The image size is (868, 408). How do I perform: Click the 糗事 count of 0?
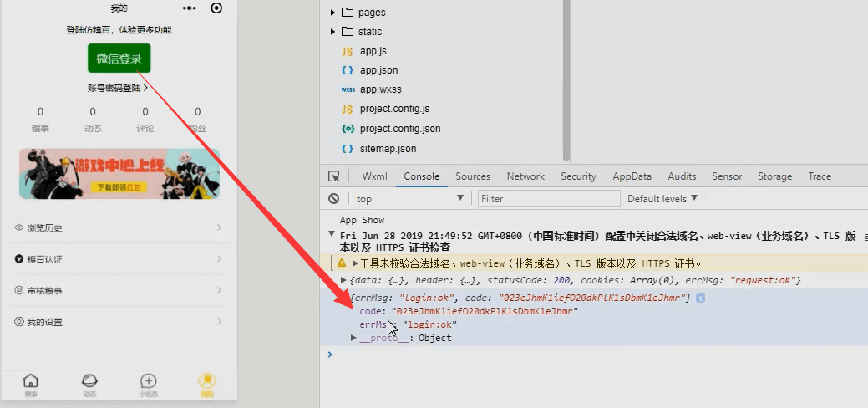40,112
